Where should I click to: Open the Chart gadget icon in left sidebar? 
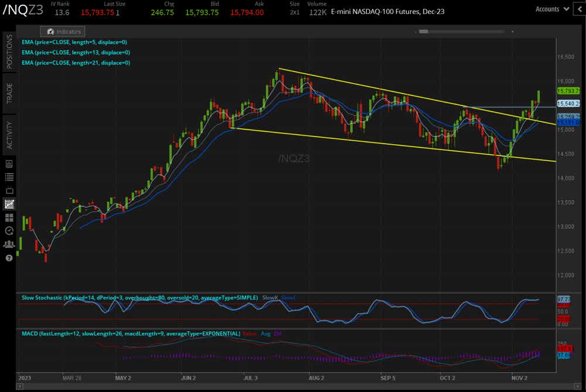[8, 204]
